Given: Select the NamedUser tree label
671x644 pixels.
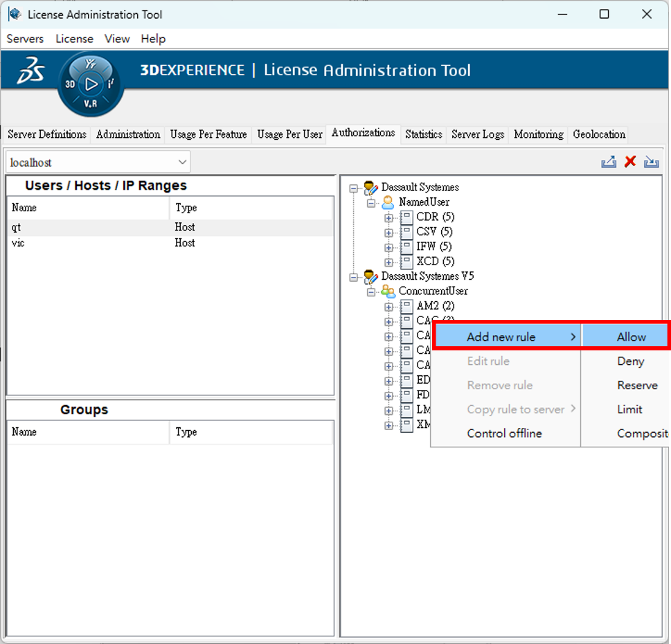Looking at the screenshot, I should tap(424, 202).
